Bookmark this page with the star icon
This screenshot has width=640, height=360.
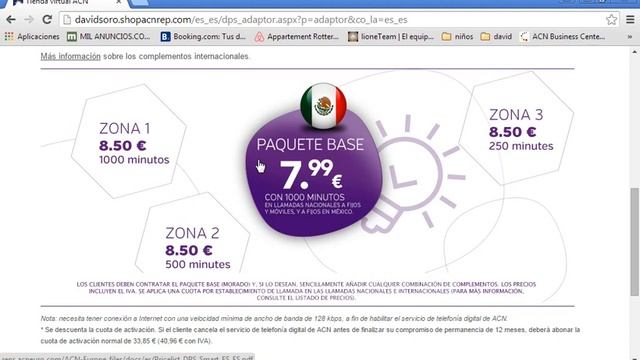(x=611, y=20)
